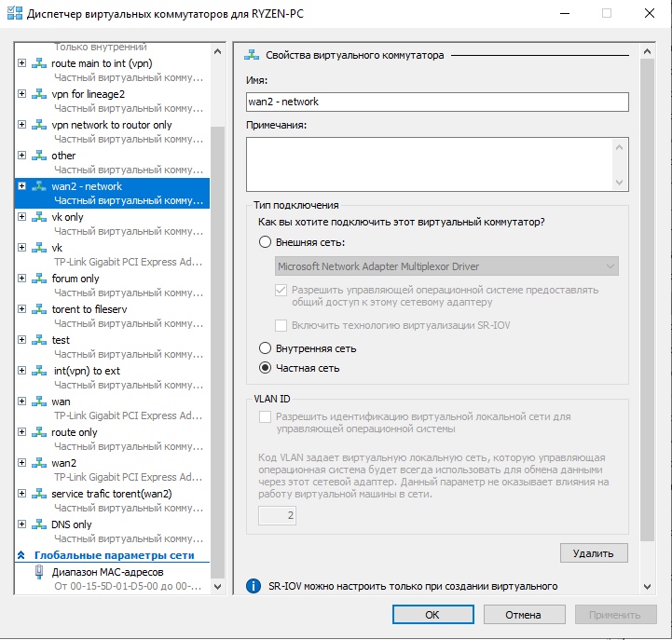Expand the selected 'wan2 - network' node
Screen dimensions: 672x640
[x=21, y=186]
